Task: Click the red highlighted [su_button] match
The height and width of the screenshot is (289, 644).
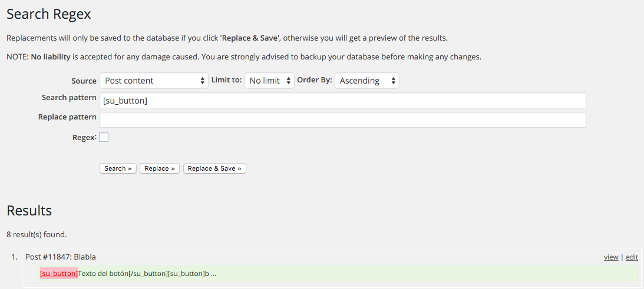Action: 58,274
